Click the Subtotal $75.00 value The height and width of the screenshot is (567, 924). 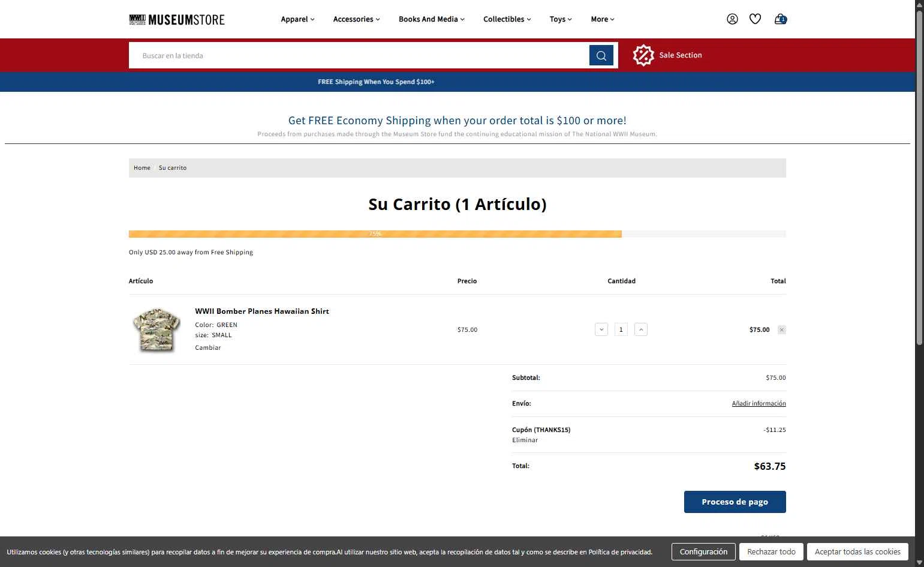(776, 378)
